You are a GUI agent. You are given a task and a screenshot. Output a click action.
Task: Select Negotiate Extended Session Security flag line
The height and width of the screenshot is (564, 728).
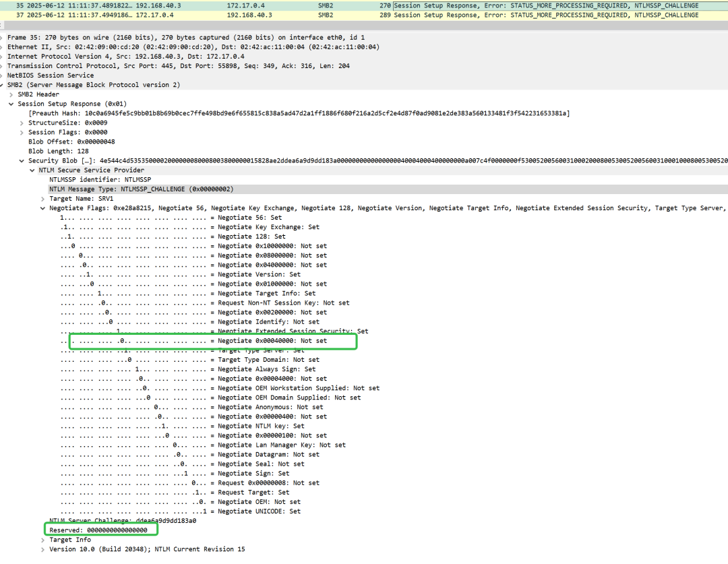[x=214, y=331]
